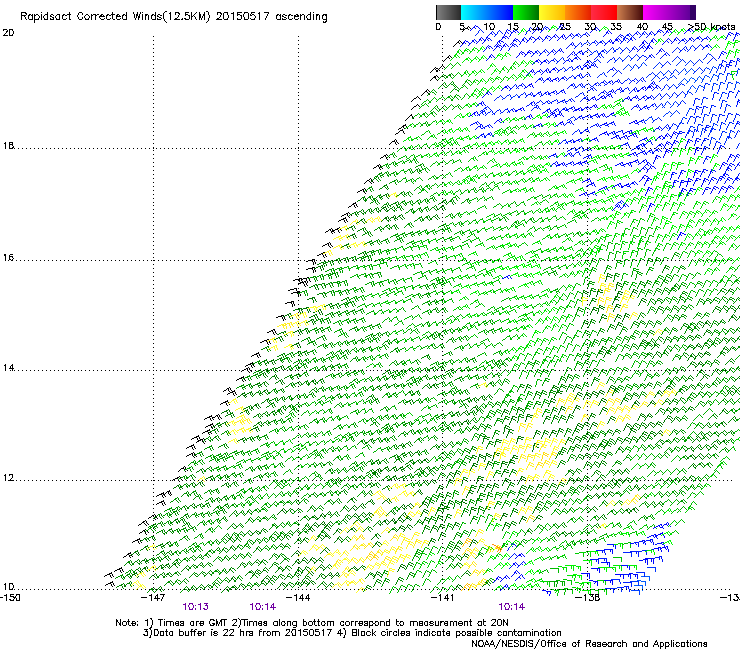Click the '>50 knots' legend label

(711, 27)
